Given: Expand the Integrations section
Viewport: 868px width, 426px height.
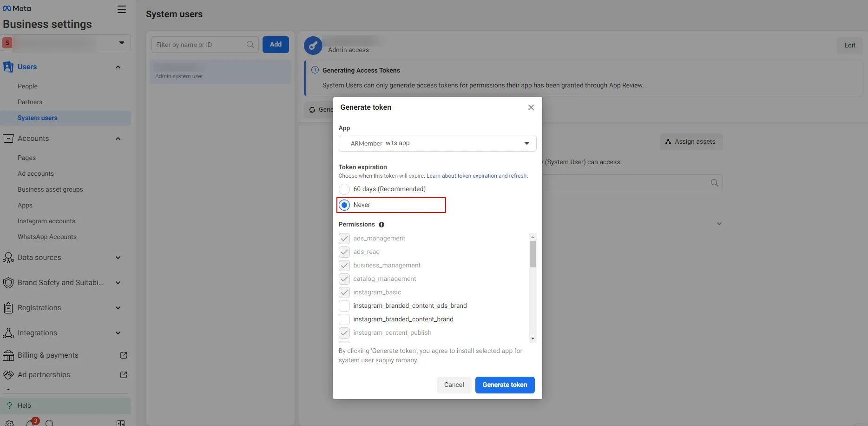Looking at the screenshot, I should point(118,333).
